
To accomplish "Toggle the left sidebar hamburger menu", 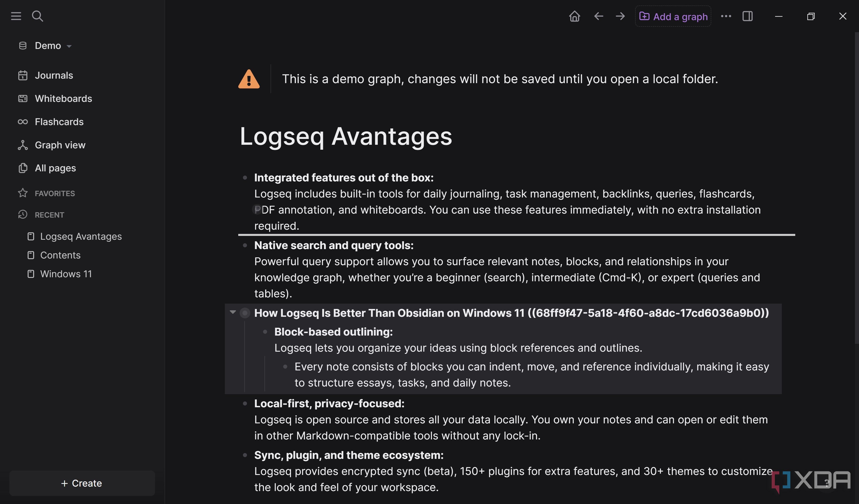I will [x=16, y=16].
